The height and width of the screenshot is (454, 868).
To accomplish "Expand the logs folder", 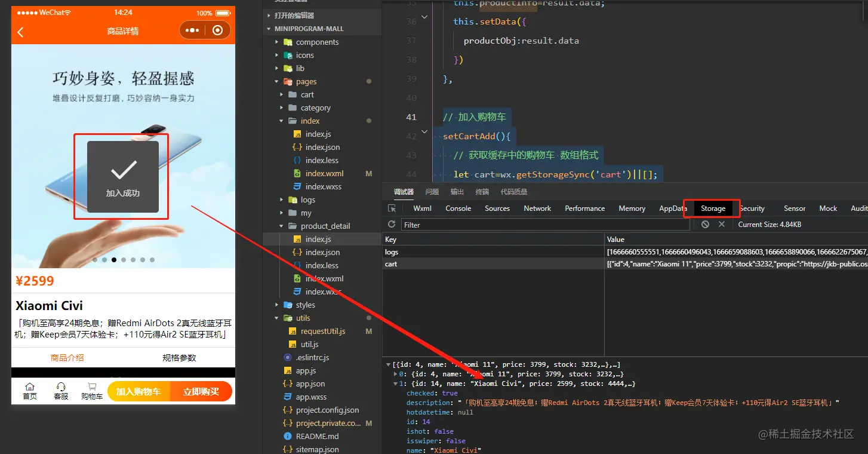I will pos(281,200).
